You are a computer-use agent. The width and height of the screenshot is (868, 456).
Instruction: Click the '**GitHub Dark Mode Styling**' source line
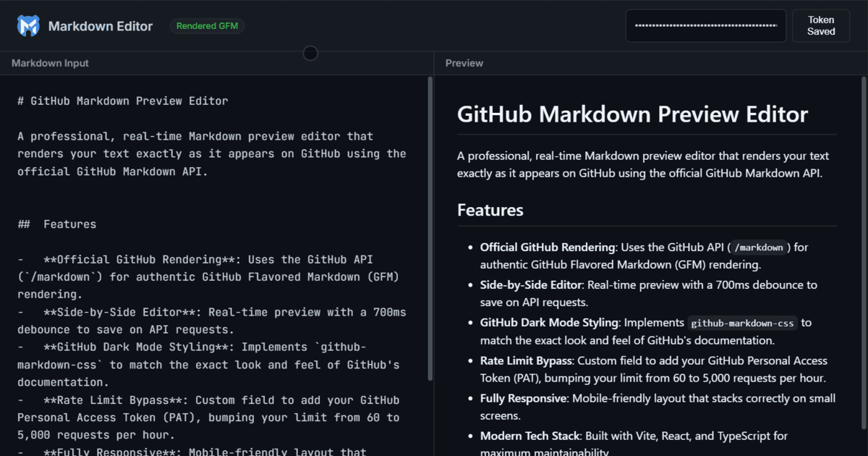(192, 347)
